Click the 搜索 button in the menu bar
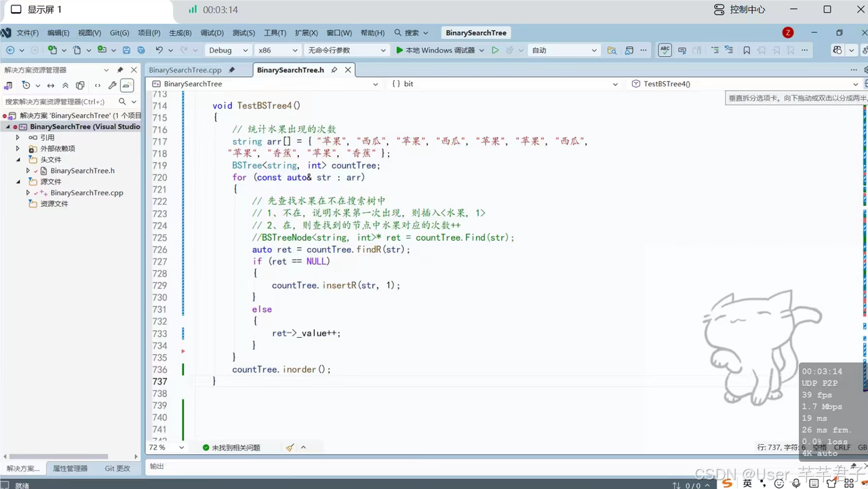This screenshot has width=868, height=489. [x=411, y=33]
